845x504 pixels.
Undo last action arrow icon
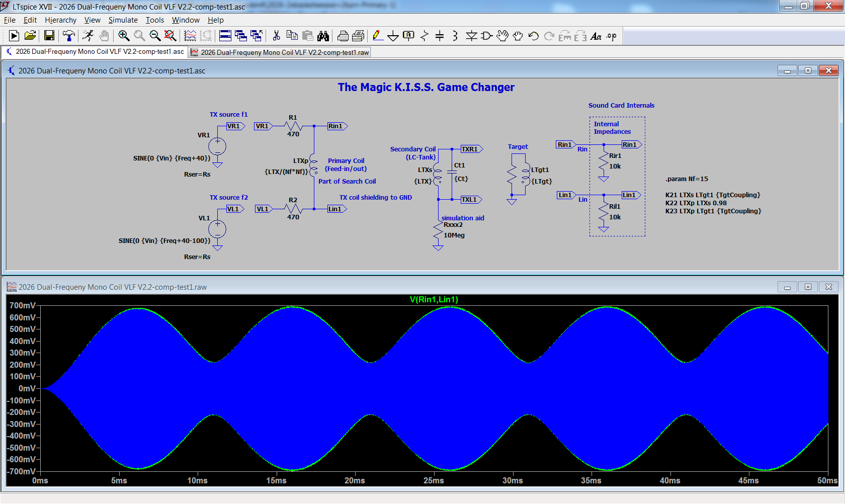[534, 36]
